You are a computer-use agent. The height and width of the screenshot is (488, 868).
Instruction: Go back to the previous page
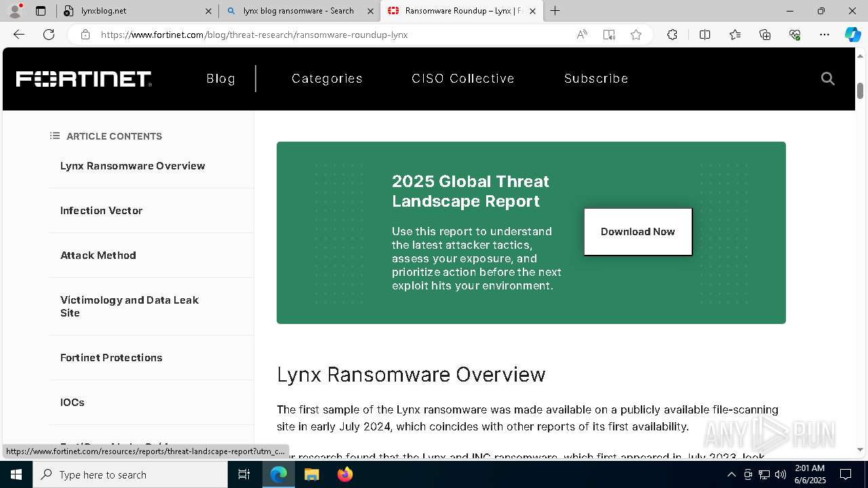(x=19, y=35)
